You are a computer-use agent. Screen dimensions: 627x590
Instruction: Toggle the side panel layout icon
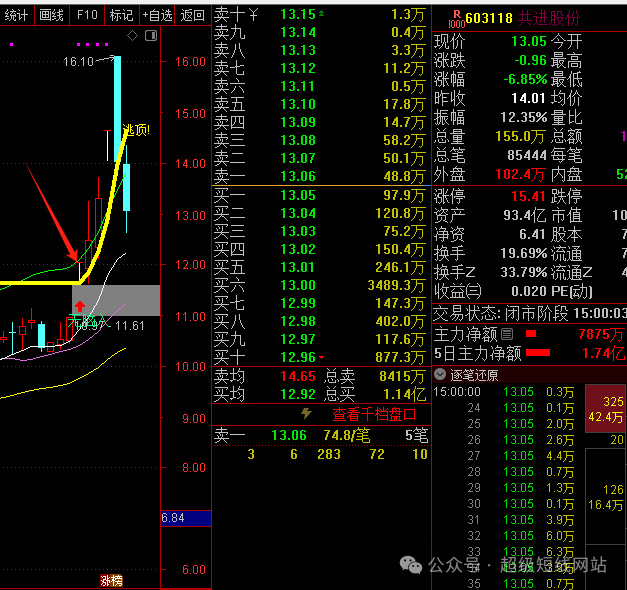point(151,36)
